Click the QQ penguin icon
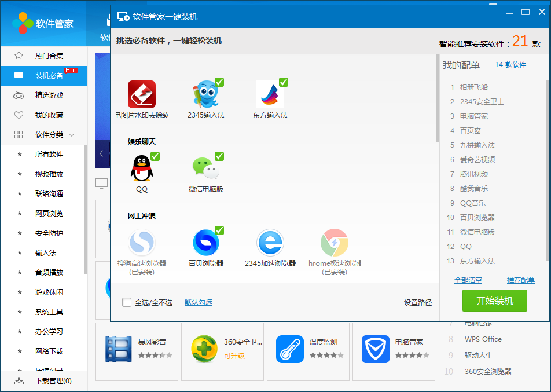This screenshot has width=551, height=392. point(142,168)
